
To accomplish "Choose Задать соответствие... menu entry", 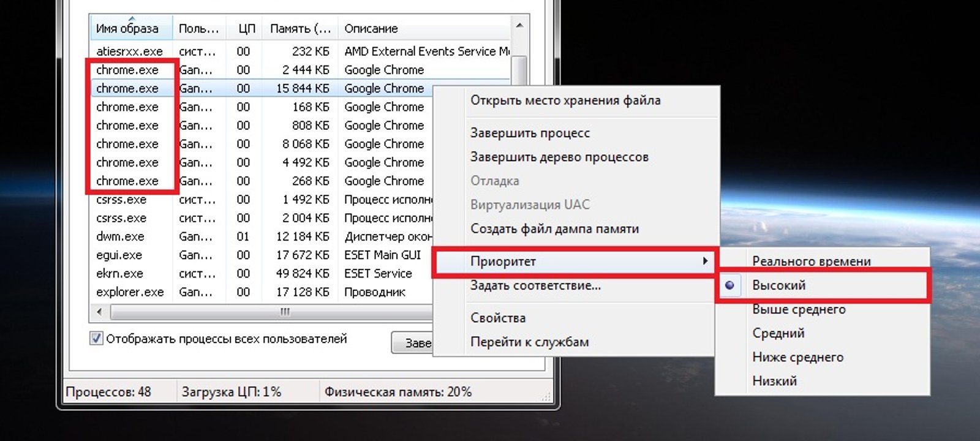I will point(535,285).
